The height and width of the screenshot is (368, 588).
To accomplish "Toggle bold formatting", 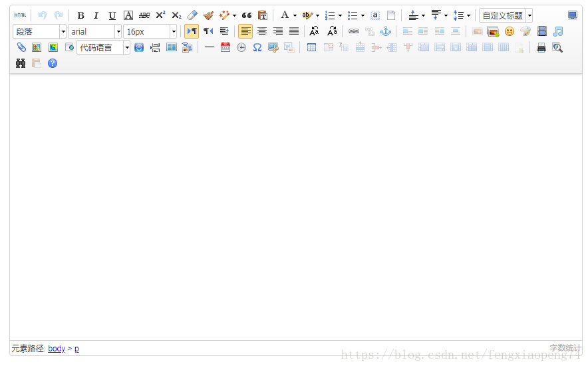I will pyautogui.click(x=80, y=15).
